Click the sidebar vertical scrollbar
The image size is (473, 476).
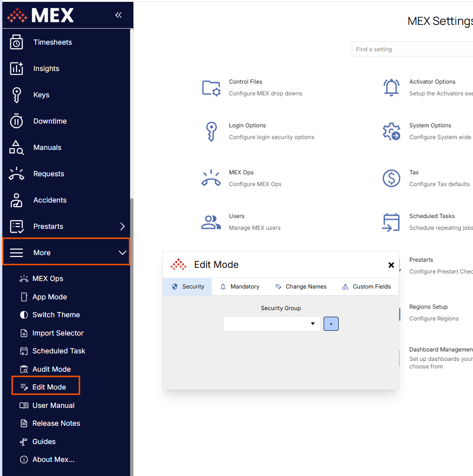132,337
